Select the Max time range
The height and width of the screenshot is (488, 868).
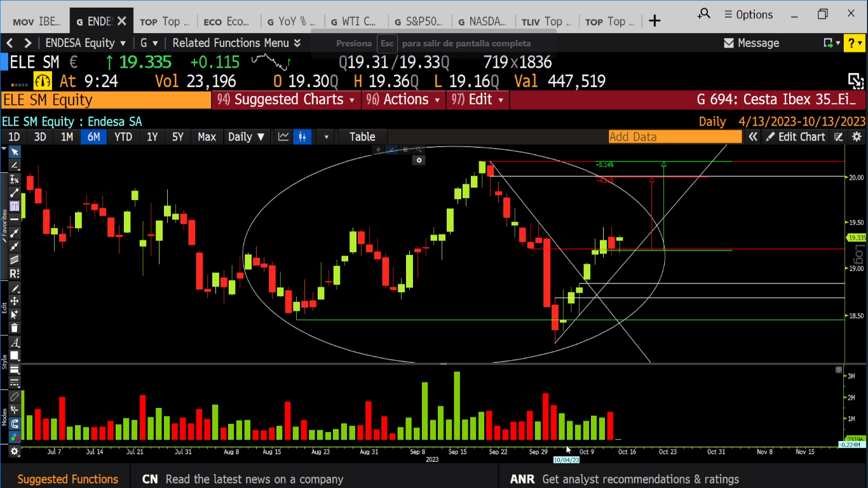207,137
